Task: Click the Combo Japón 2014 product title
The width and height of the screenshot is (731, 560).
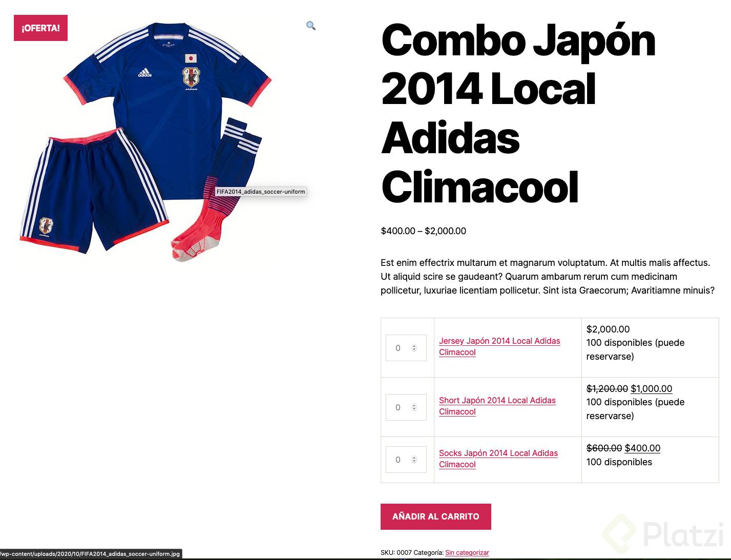Action: [518, 114]
